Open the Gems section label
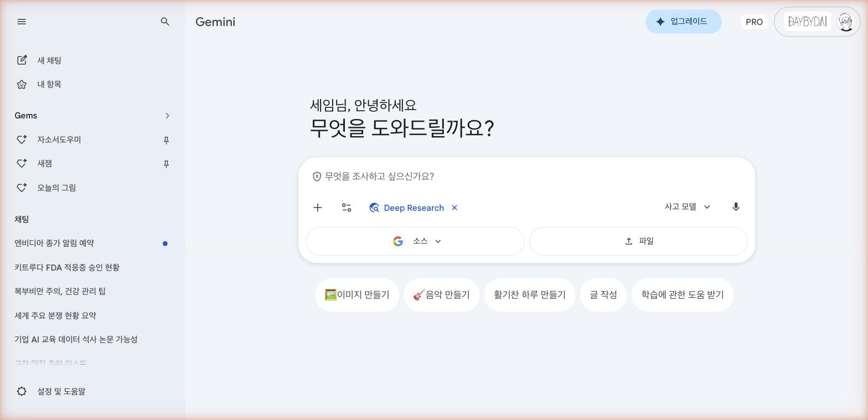The image size is (868, 420). [x=26, y=116]
